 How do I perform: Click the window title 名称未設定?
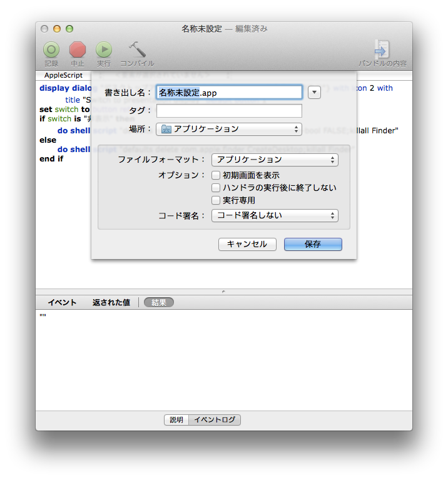201,29
